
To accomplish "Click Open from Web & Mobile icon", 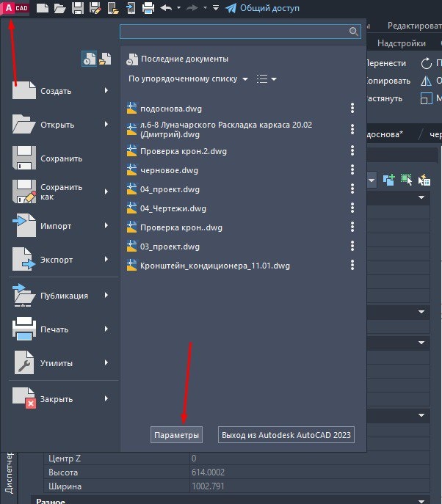I will point(113,8).
